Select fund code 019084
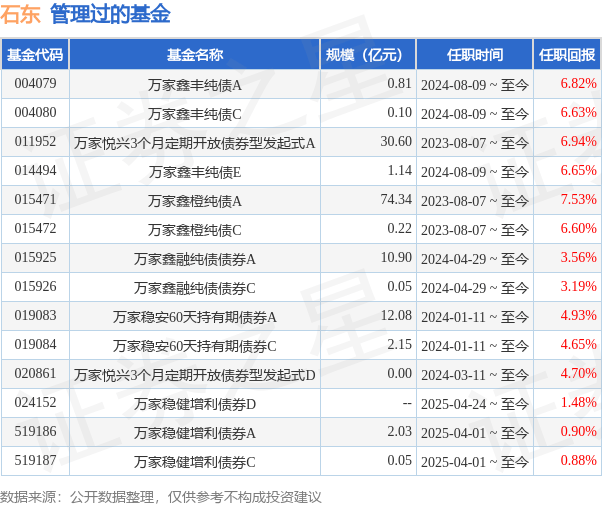Screen dimensions: 602x506 (x=35, y=344)
